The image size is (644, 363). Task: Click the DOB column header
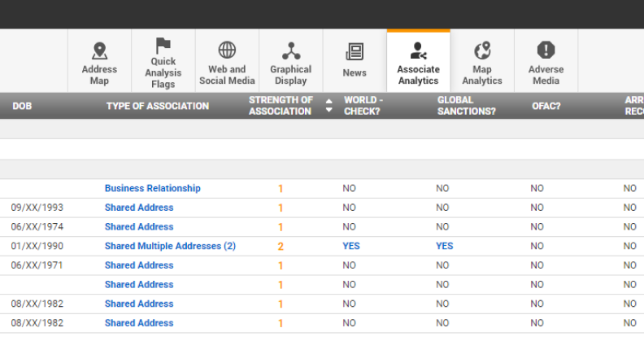22,106
